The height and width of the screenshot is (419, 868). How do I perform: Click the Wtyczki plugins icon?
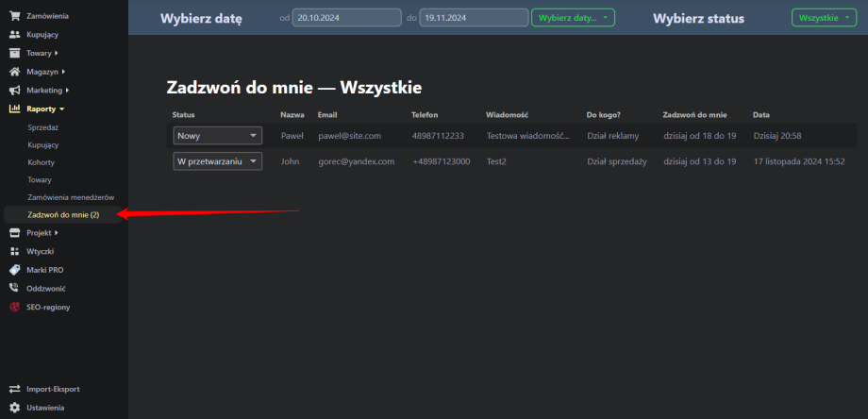[14, 251]
